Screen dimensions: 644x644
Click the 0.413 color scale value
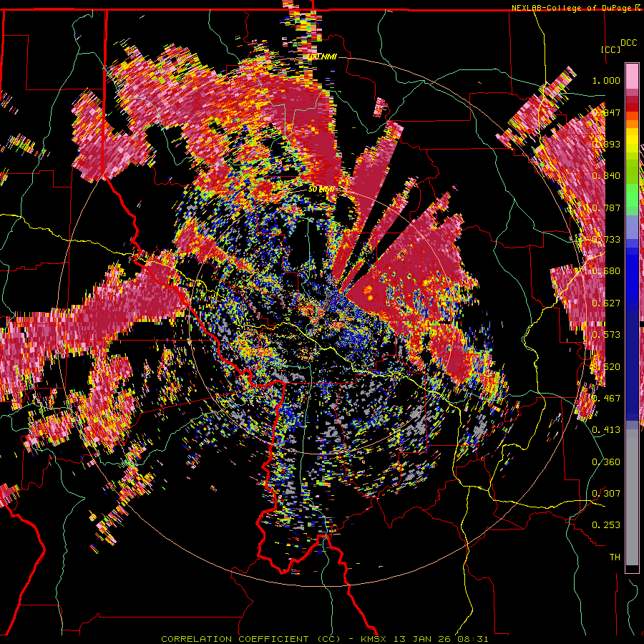pos(606,430)
